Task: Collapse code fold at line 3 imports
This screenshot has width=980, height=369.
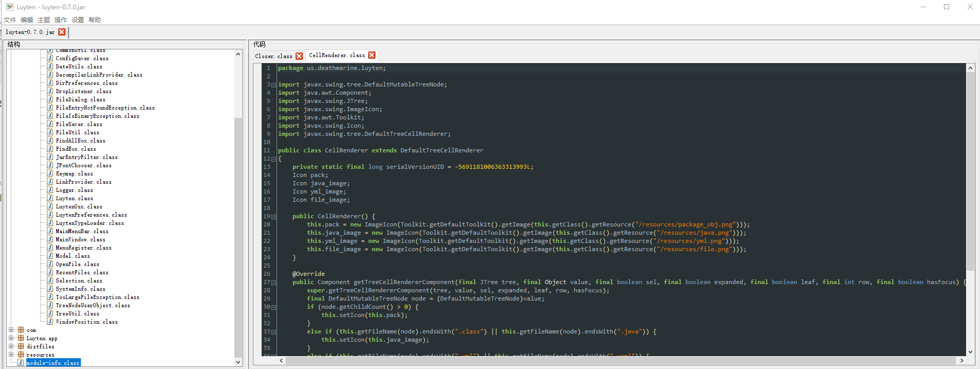Action: pyautogui.click(x=273, y=85)
